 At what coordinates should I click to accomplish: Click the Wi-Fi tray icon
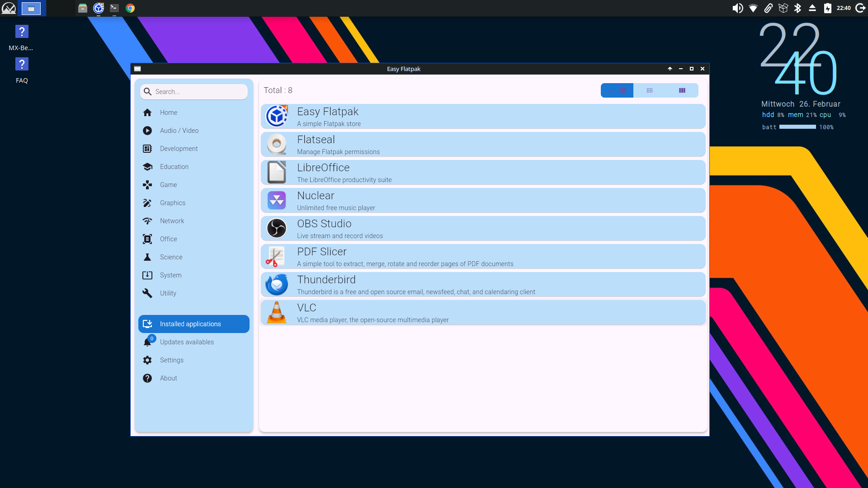(x=753, y=8)
